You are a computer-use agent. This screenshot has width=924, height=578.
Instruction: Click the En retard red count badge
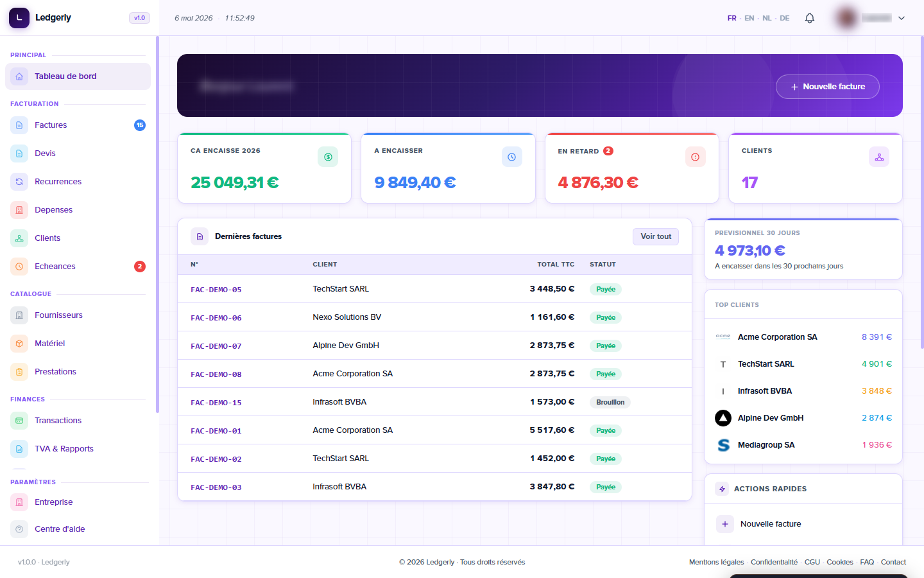608,151
